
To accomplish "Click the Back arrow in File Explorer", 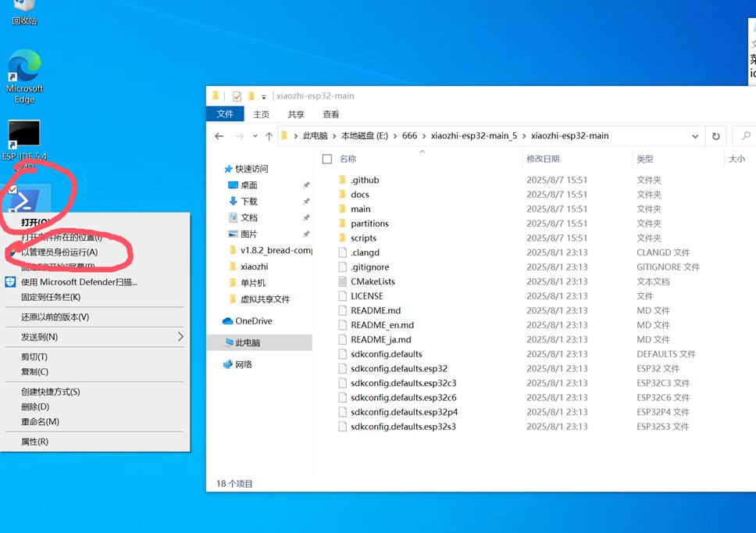I will 219,136.
